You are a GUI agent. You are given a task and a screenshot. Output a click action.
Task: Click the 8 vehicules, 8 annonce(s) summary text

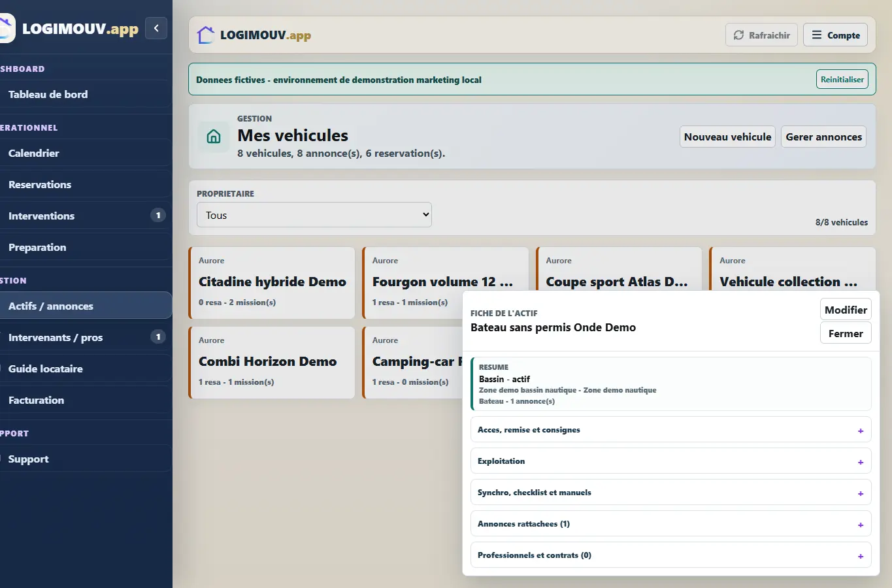[341, 154]
